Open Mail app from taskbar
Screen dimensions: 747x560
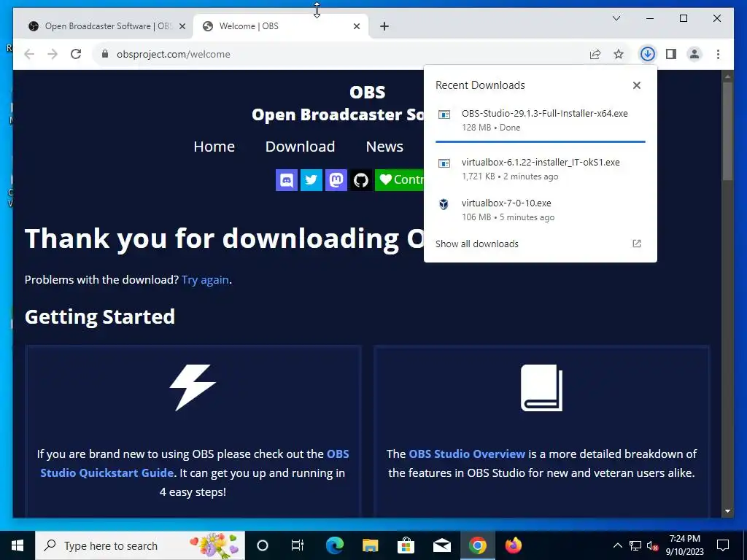pos(441,545)
